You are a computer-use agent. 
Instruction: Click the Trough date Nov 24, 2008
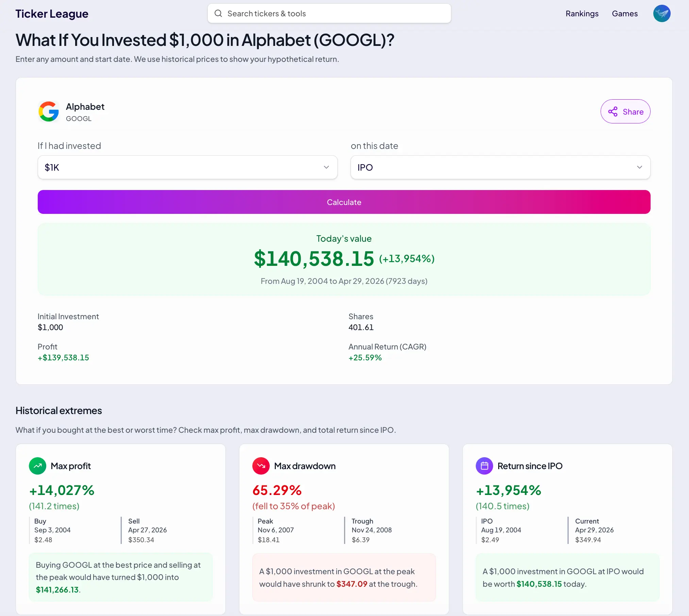pos(372,530)
